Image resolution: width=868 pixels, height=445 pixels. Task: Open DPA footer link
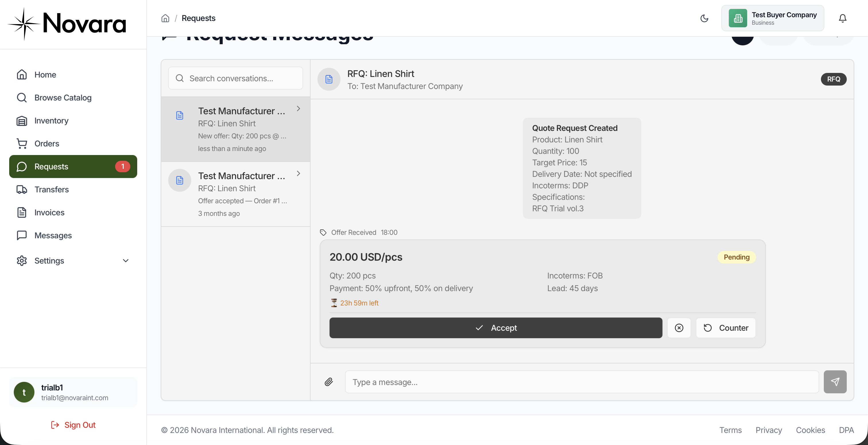click(846, 430)
